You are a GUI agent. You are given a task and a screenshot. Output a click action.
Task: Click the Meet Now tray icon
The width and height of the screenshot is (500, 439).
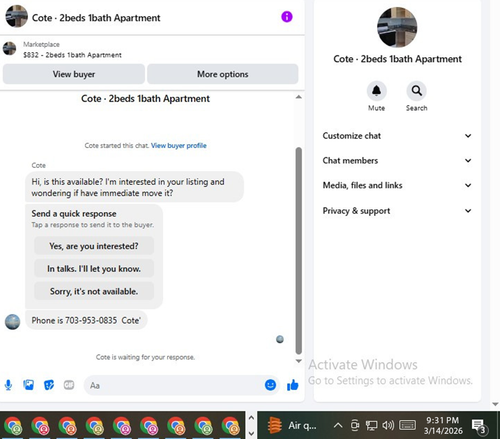[355, 425]
